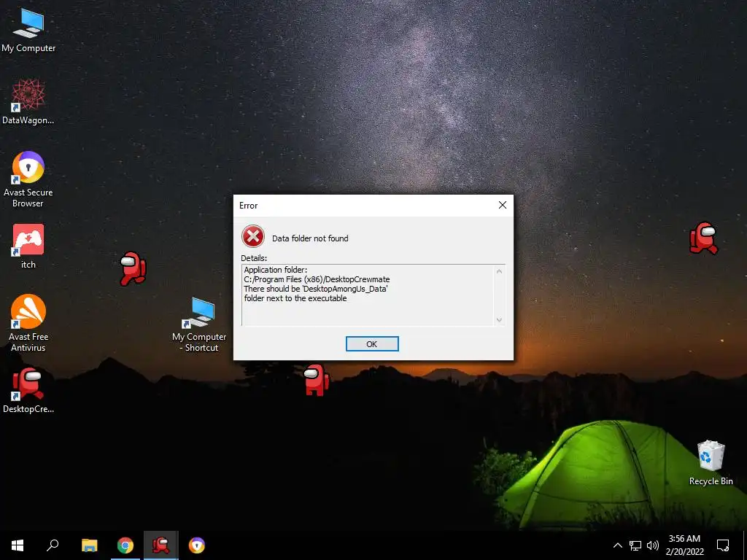Screen dimensions: 747x560
Task: Switch to DesktopCrewmate app in the taskbar
Action: coord(161,545)
